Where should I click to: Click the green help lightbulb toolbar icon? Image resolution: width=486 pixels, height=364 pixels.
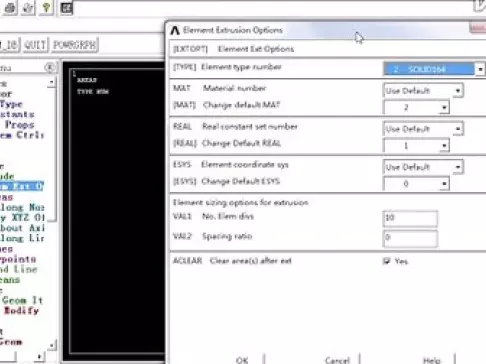[46, 8]
